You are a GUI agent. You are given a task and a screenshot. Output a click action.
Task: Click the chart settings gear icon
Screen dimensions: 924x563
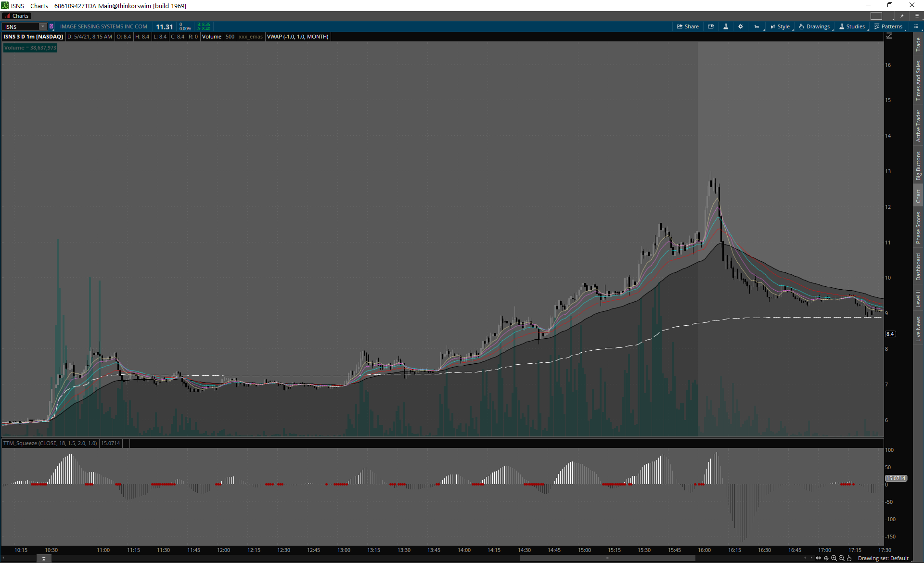tap(741, 26)
